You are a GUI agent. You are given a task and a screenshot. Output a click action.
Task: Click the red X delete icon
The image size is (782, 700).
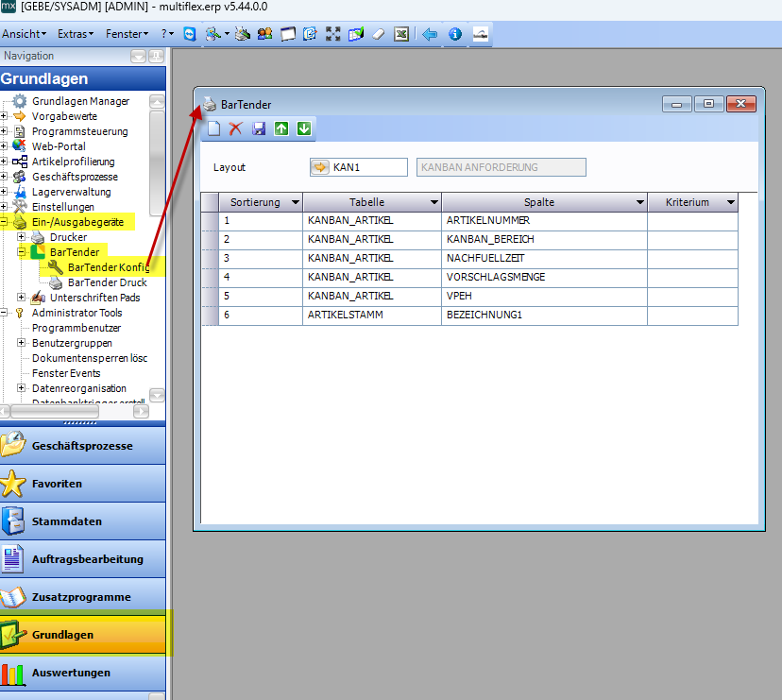click(236, 128)
